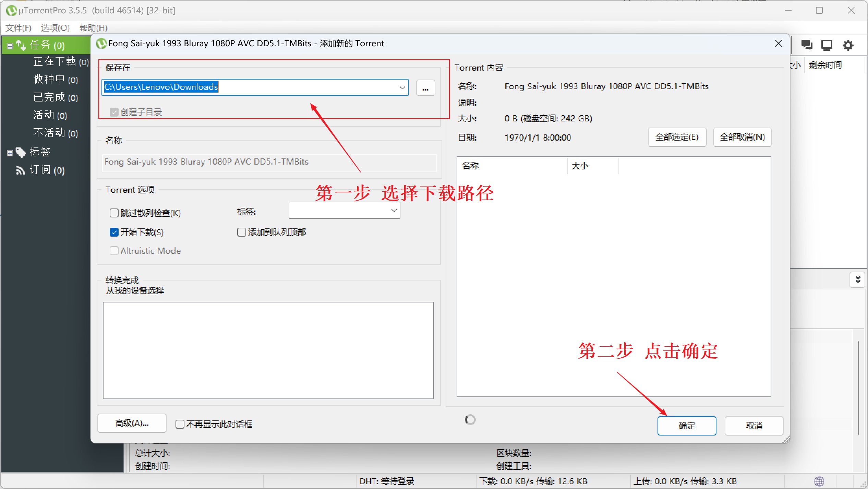Close the add new Torrent dialog
This screenshot has width=868, height=489.
779,44
